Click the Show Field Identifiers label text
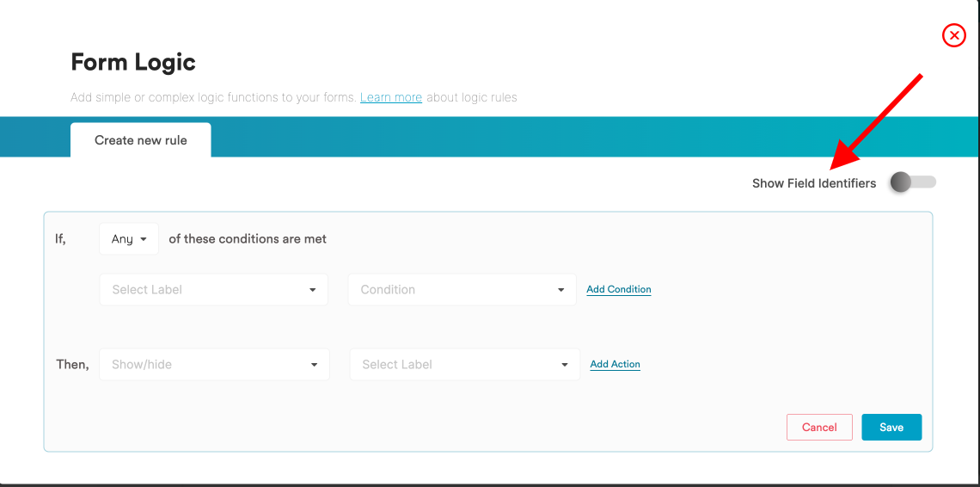Image resolution: width=980 pixels, height=487 pixels. pyautogui.click(x=814, y=183)
